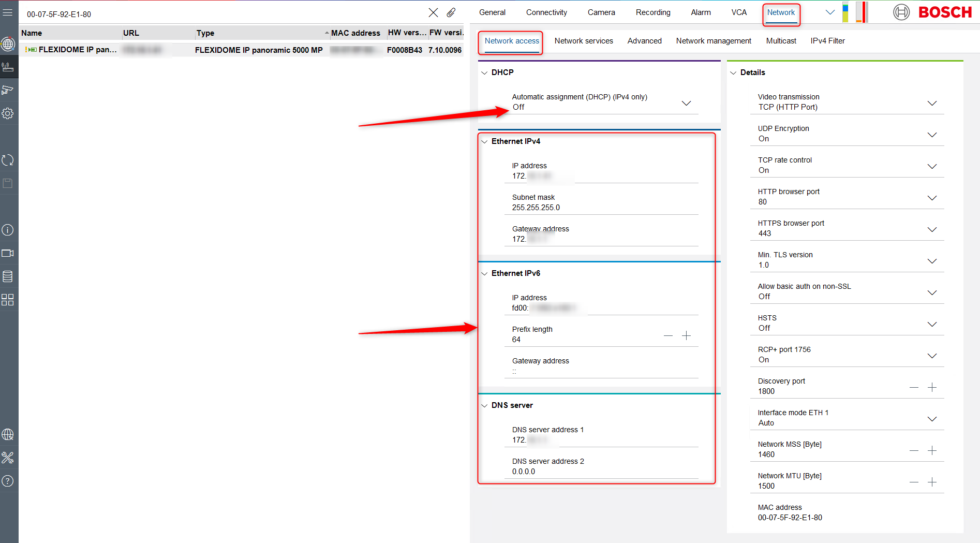Expand the Video transmission dropdown
The height and width of the screenshot is (543, 980).
click(932, 103)
